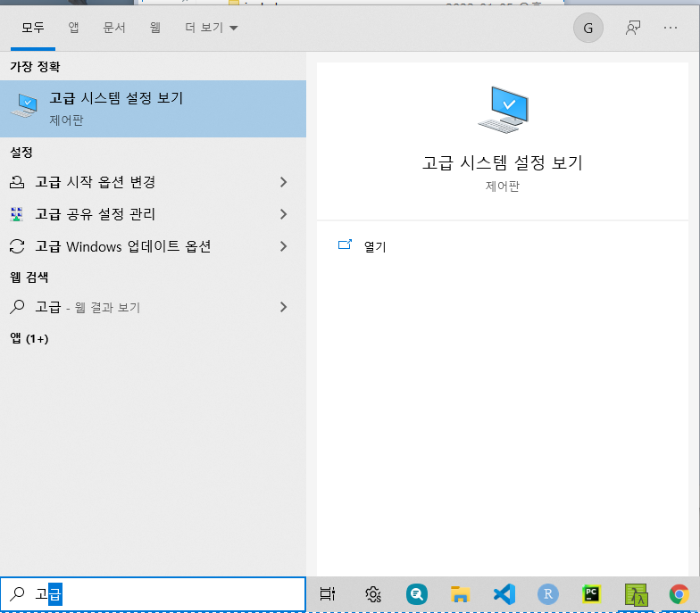
Task: Open the teal search app on taskbar
Action: (x=416, y=594)
